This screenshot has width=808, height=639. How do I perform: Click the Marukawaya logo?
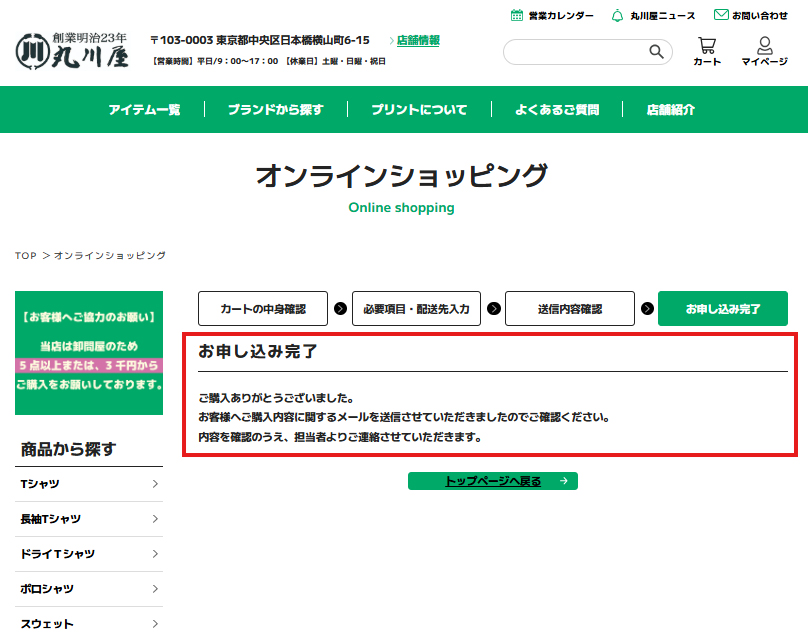tap(72, 51)
